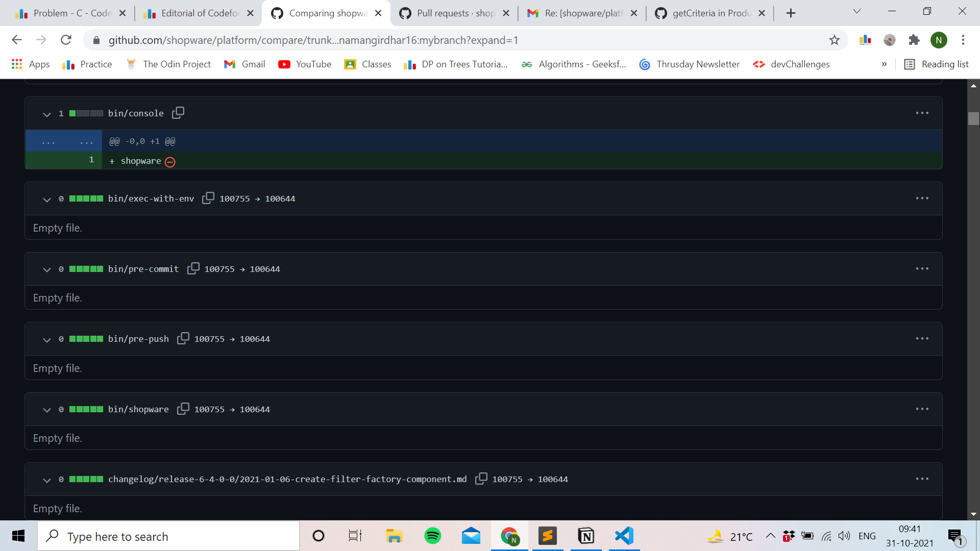The image size is (980, 551).
Task: Open the Reading list
Action: click(x=944, y=64)
